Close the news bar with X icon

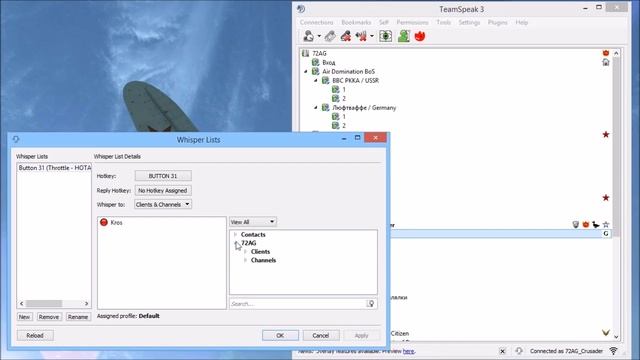click(x=502, y=351)
